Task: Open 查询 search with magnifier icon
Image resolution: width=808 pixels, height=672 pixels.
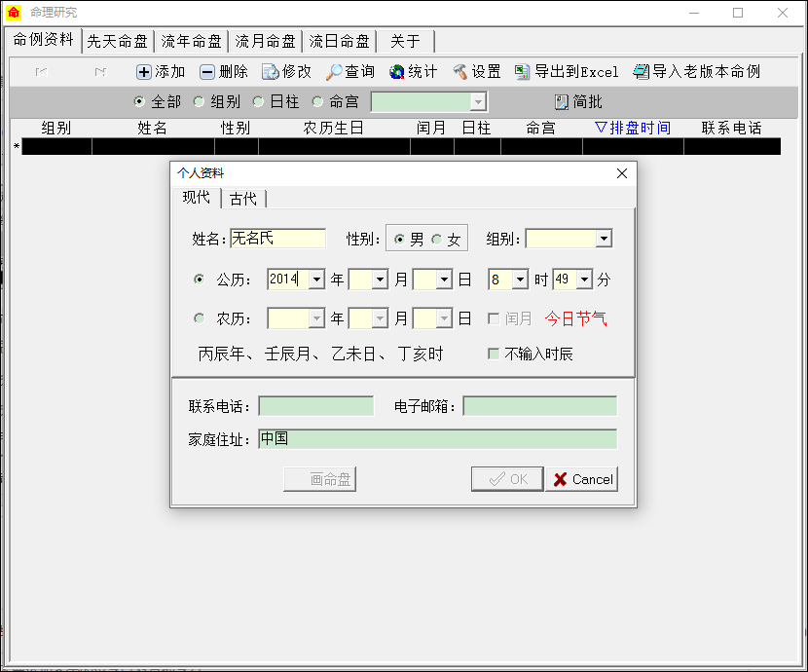Action: (334, 72)
